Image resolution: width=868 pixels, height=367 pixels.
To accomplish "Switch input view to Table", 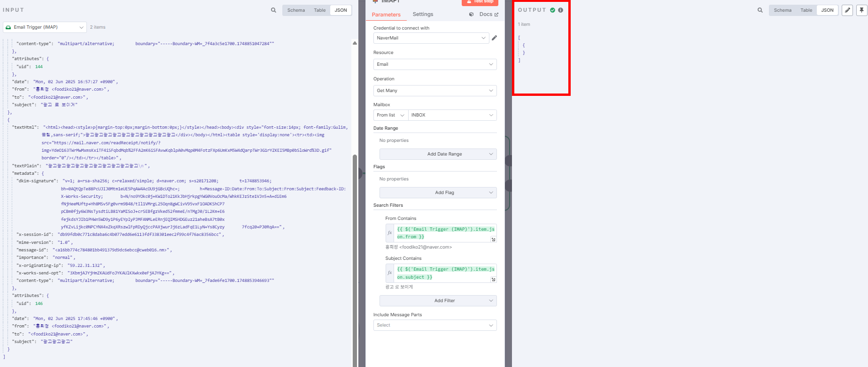I will [x=320, y=10].
